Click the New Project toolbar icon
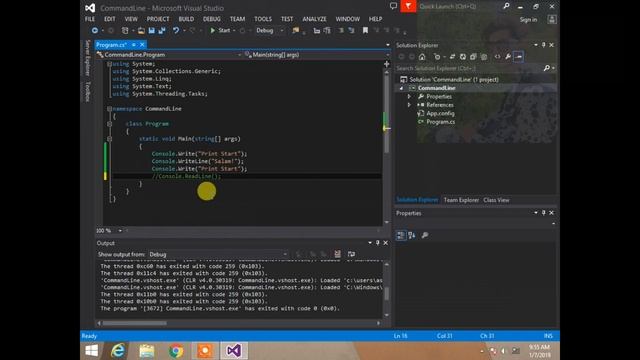The width and height of the screenshot is (640, 360). point(125,31)
